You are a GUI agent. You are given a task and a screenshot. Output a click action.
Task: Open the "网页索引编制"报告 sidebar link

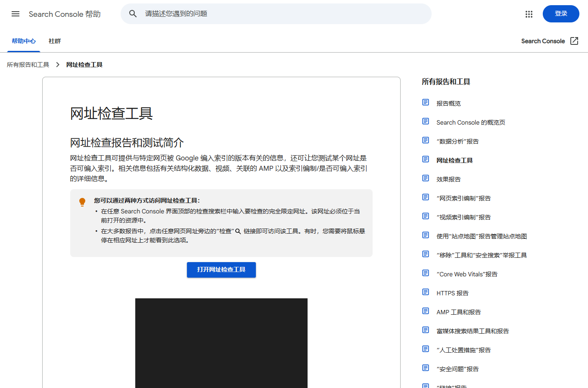(464, 198)
